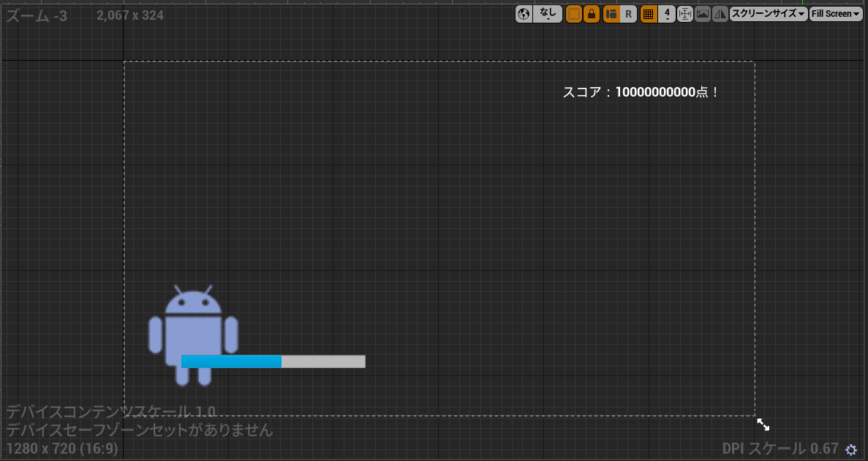868x461 pixels.
Task: Select the スコア score text widget
Action: pos(641,92)
